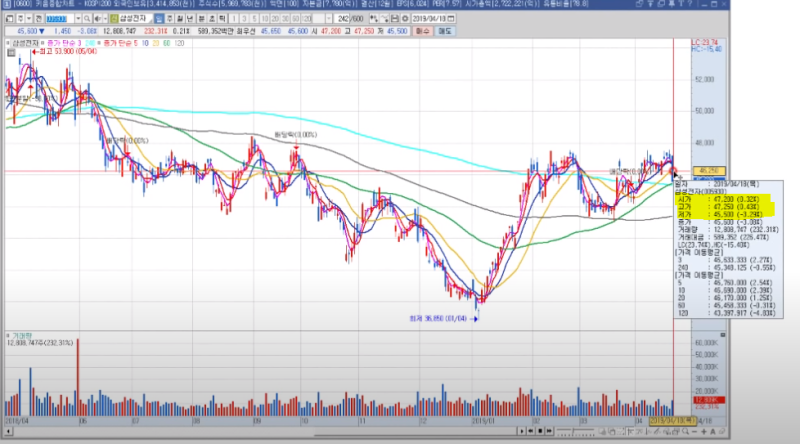
Task: Click the fast-forward button in bottom controls
Action: point(549,431)
